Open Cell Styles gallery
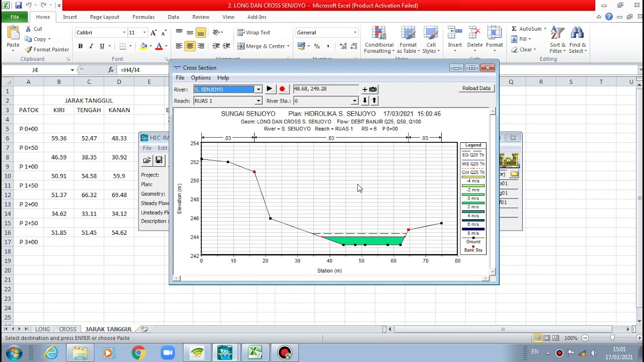Screen dimensions: 644x362 pyautogui.click(x=431, y=40)
